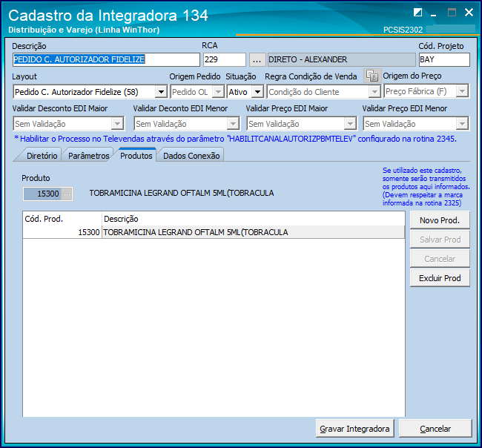Image resolution: width=482 pixels, height=448 pixels.
Task: Open Validar Preço EDI Maior dropdown
Action: point(350,124)
